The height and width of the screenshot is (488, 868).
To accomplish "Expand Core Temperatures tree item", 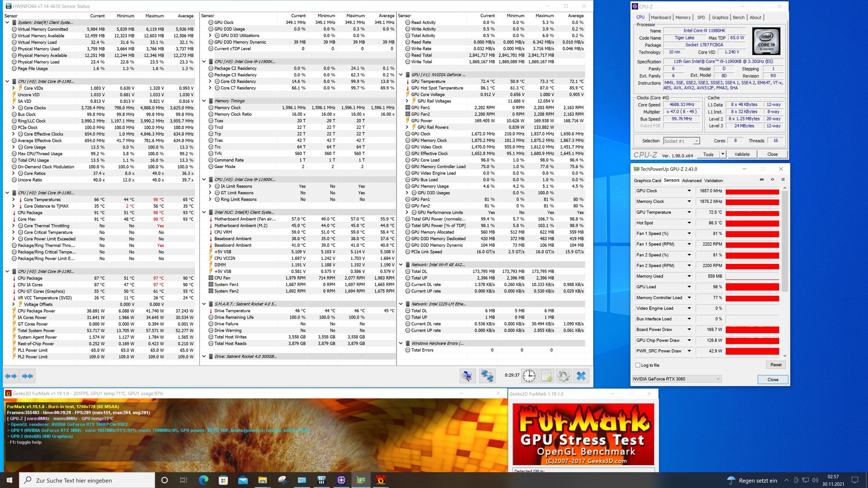I will (x=14, y=200).
